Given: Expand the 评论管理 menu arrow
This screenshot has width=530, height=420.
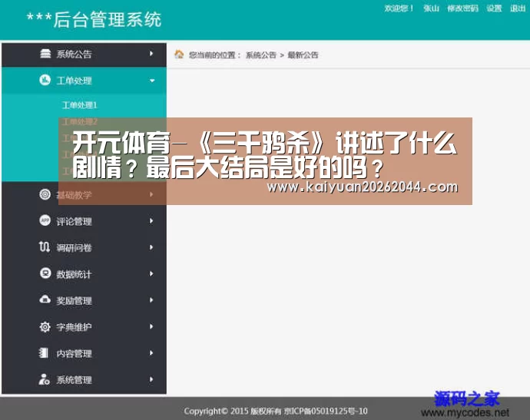Looking at the screenshot, I should tap(151, 220).
